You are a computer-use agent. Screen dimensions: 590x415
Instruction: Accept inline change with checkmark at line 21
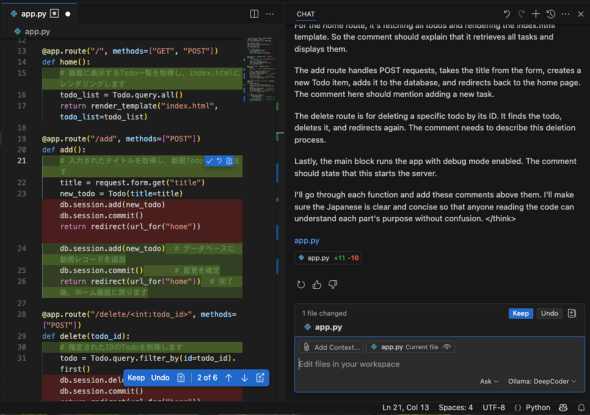210,161
